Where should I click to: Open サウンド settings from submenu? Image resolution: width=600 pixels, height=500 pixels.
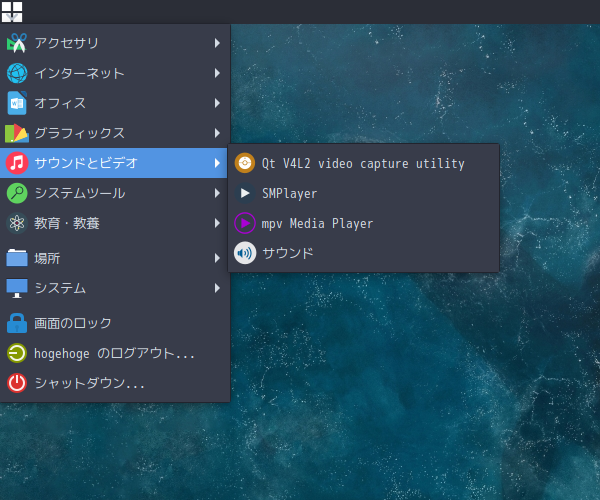point(364,253)
